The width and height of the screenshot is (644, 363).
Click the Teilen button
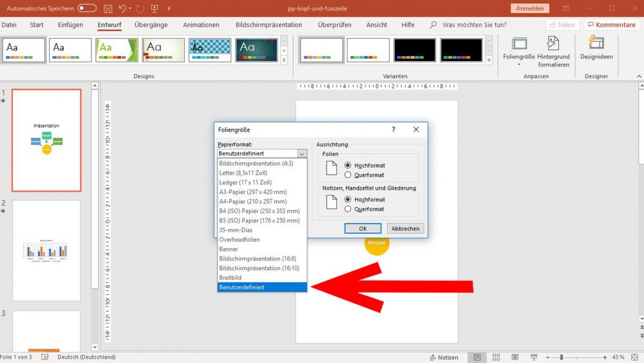click(562, 25)
